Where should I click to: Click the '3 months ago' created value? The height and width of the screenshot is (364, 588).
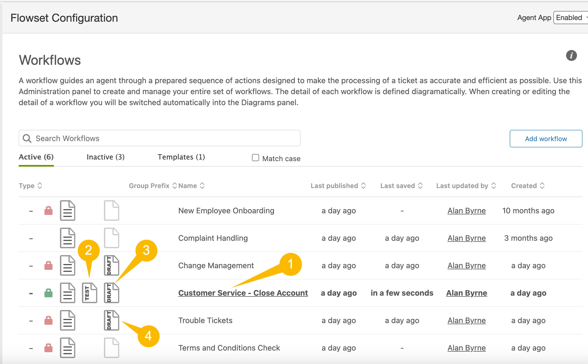pyautogui.click(x=528, y=238)
